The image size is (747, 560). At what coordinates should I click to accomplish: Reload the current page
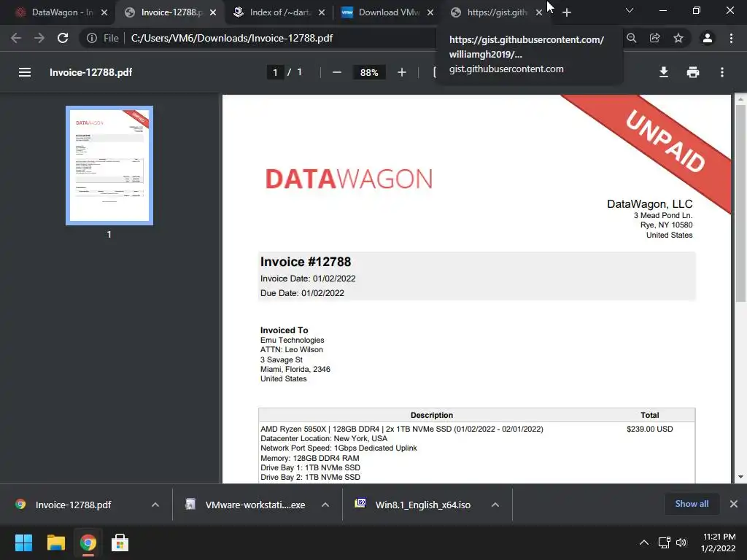(63, 38)
